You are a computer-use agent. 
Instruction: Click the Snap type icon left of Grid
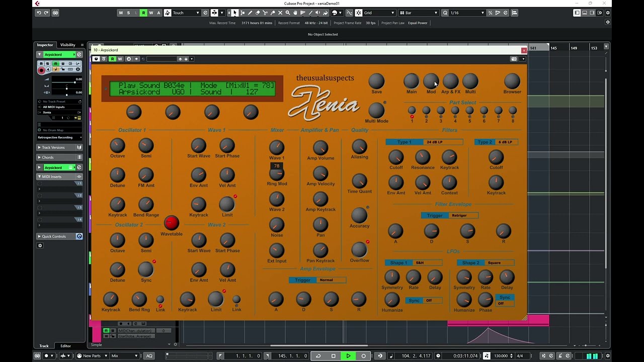point(358,13)
